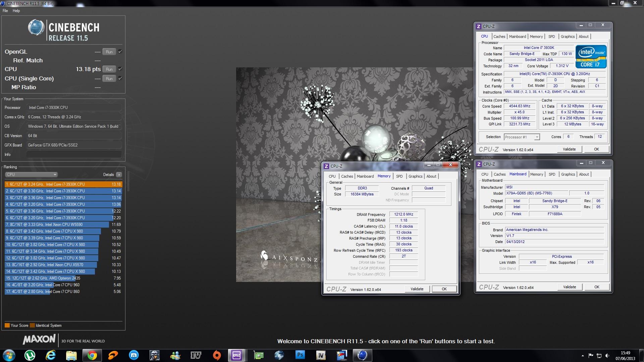
Task: Open Windows Explorer folder icon
Action: point(71,355)
